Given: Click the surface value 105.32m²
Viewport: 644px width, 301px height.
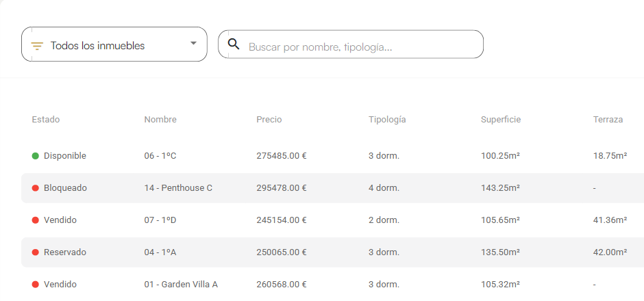Looking at the screenshot, I should pos(500,284).
